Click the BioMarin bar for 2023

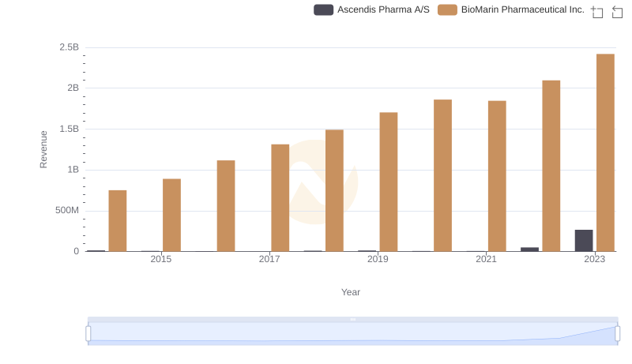[605, 152]
